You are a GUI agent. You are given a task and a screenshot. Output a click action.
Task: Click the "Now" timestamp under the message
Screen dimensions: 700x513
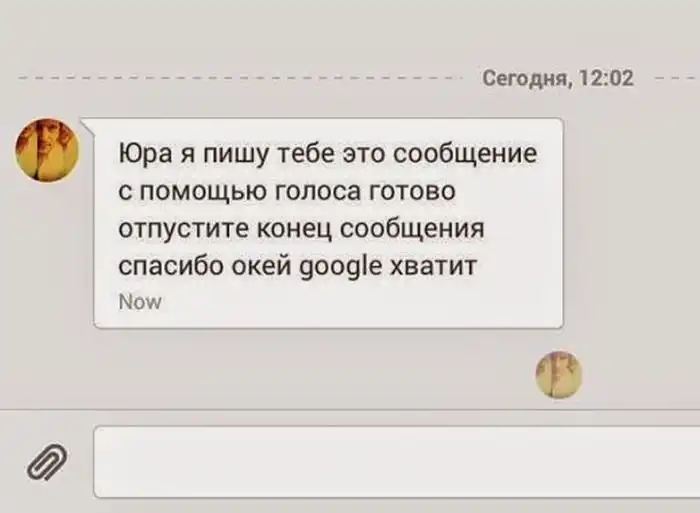click(x=140, y=302)
